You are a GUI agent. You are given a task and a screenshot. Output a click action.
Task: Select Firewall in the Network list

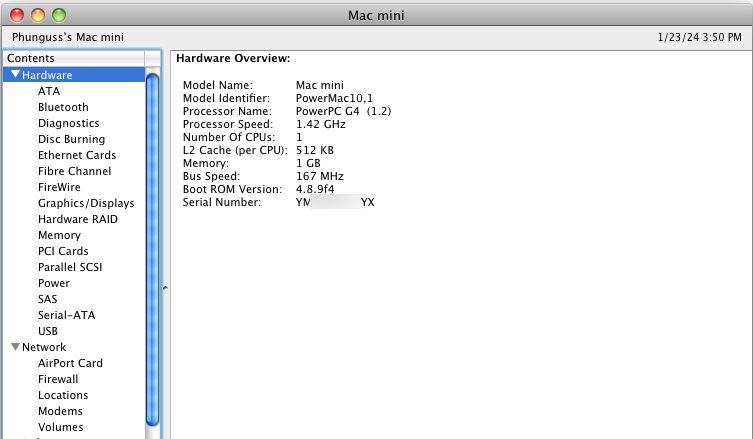coord(58,379)
